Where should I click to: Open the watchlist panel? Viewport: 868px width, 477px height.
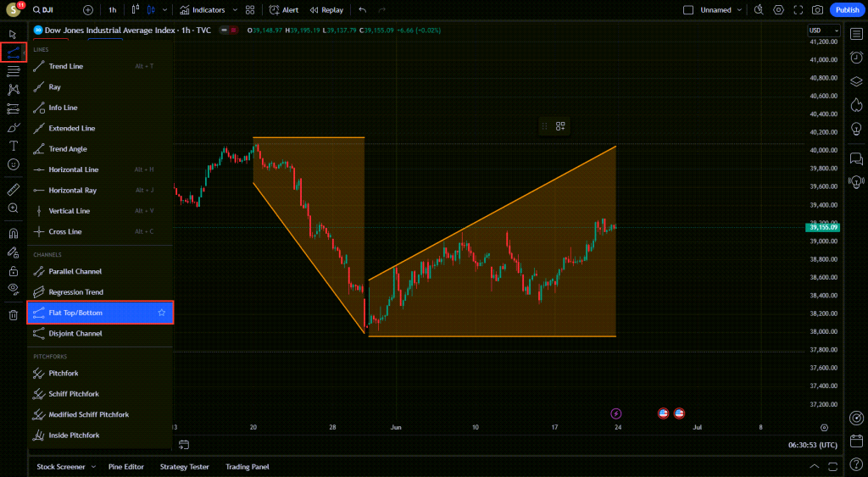856,34
